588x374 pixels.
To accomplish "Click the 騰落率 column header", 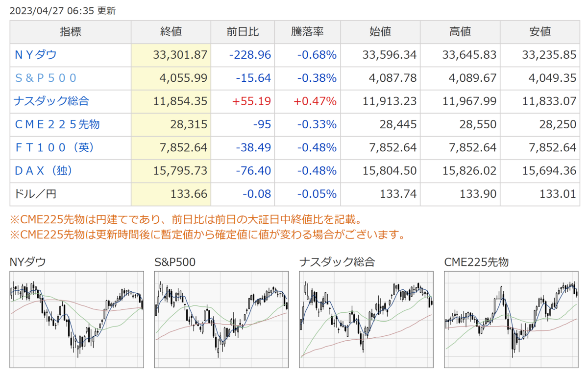I will [x=307, y=32].
